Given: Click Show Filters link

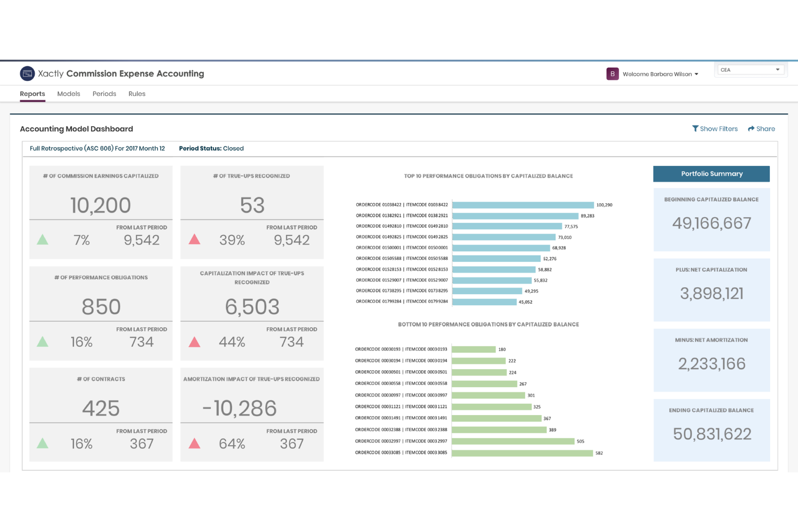Looking at the screenshot, I should click(x=715, y=129).
